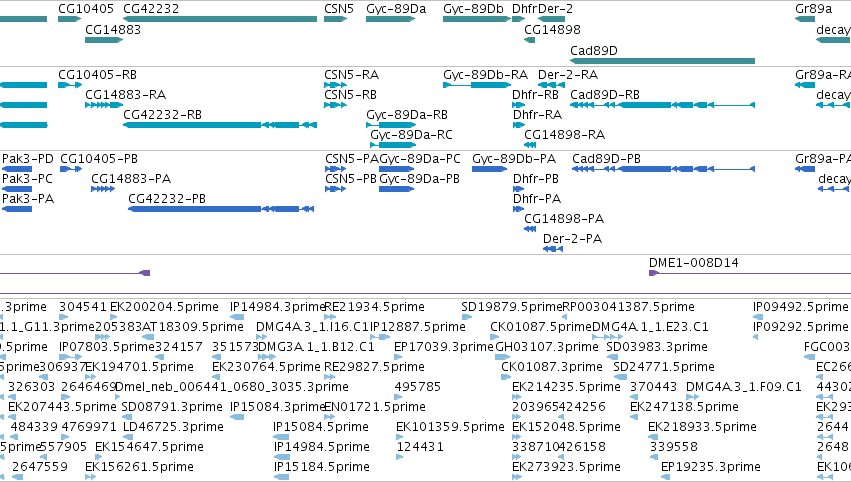
Task: Select the Pak3-PD protein label
Action: [28, 158]
